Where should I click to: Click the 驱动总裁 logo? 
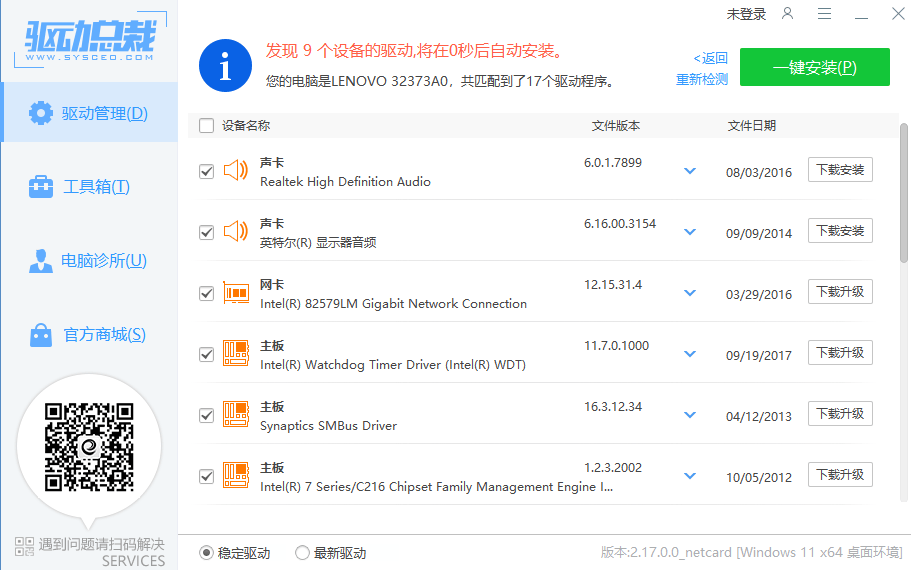point(90,40)
